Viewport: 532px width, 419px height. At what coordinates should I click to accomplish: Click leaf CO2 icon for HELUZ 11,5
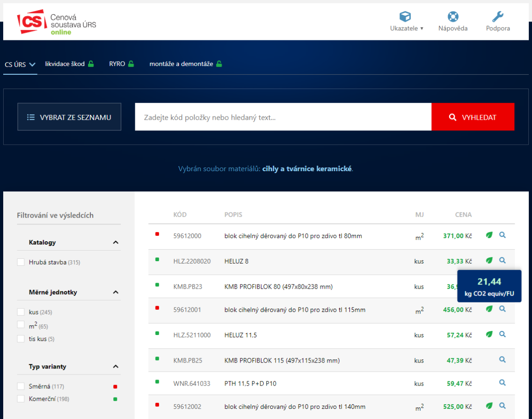click(x=489, y=334)
